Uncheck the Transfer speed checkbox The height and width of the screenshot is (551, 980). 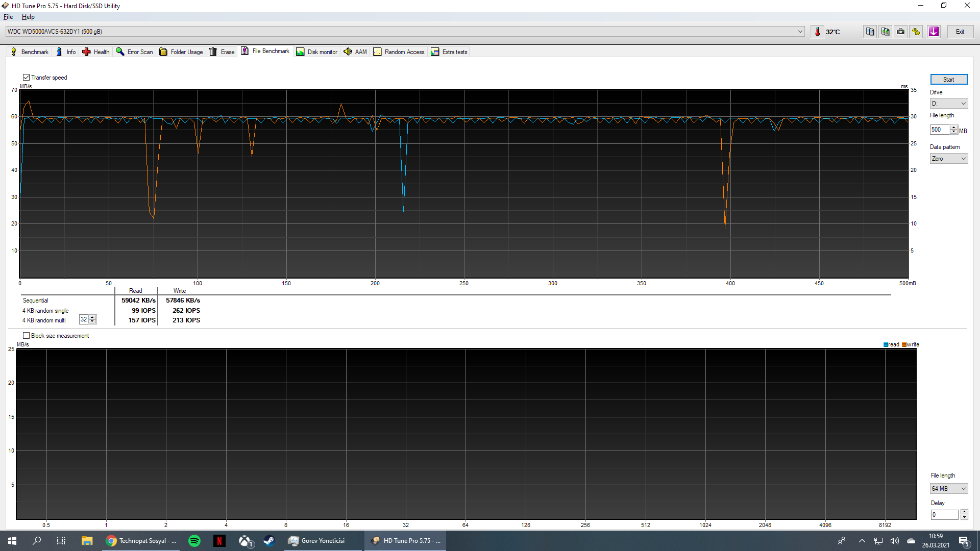(27, 77)
